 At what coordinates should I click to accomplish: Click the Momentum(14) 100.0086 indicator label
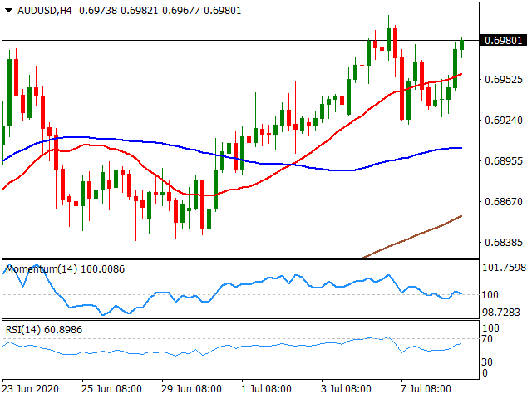(x=65, y=269)
